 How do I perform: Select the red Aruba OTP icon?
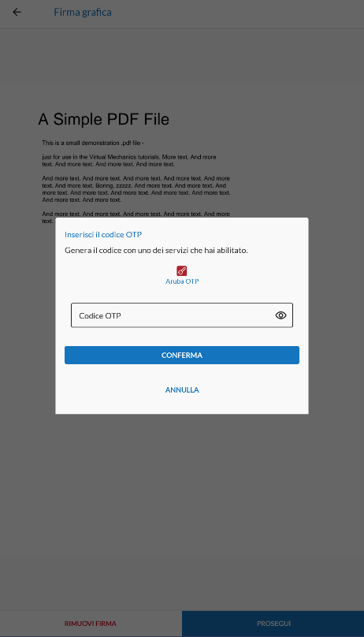[x=182, y=270]
